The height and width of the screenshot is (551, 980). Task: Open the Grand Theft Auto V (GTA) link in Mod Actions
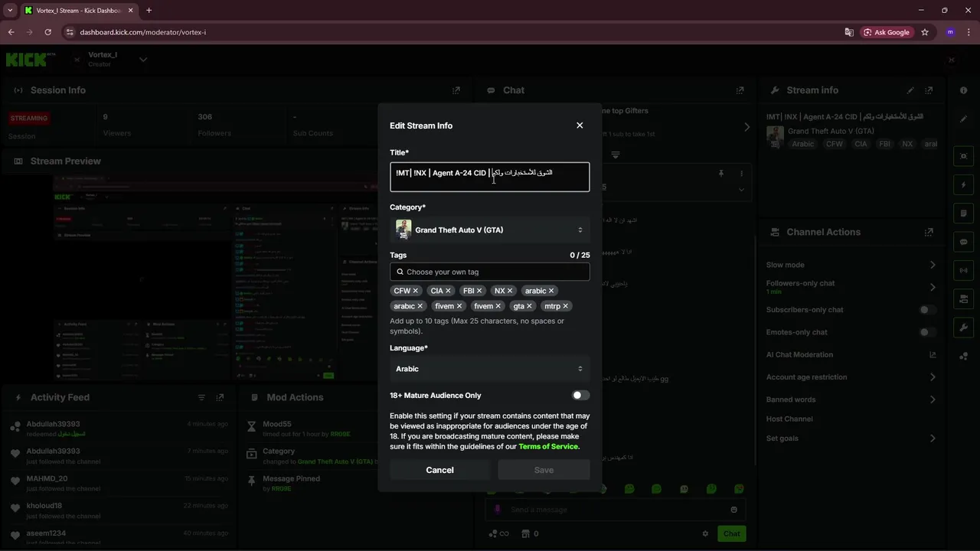click(335, 462)
